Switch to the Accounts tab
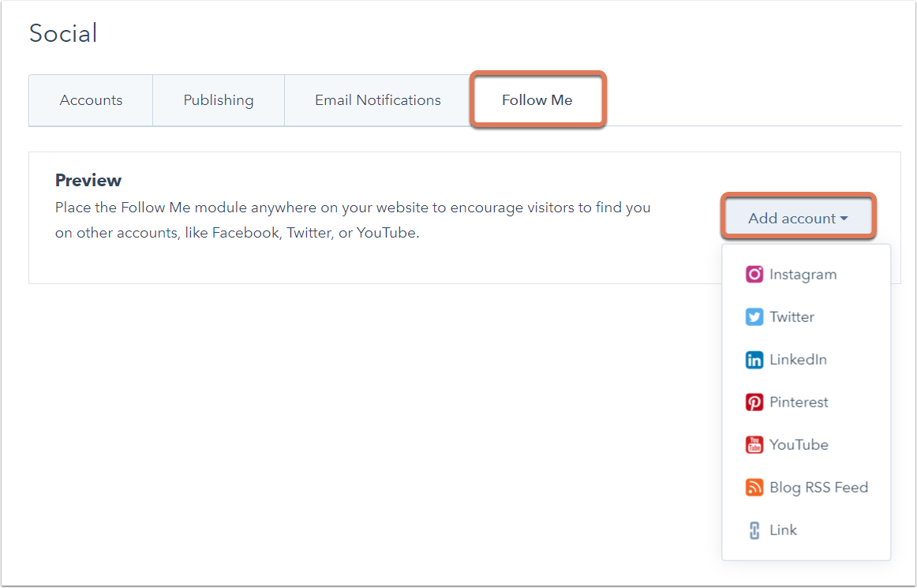 point(91,99)
